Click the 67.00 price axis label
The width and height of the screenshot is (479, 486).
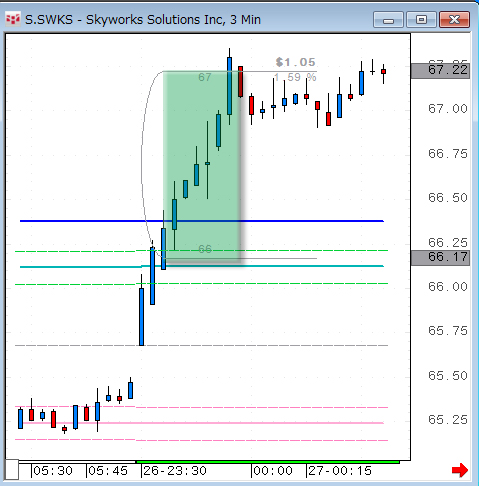click(x=448, y=109)
